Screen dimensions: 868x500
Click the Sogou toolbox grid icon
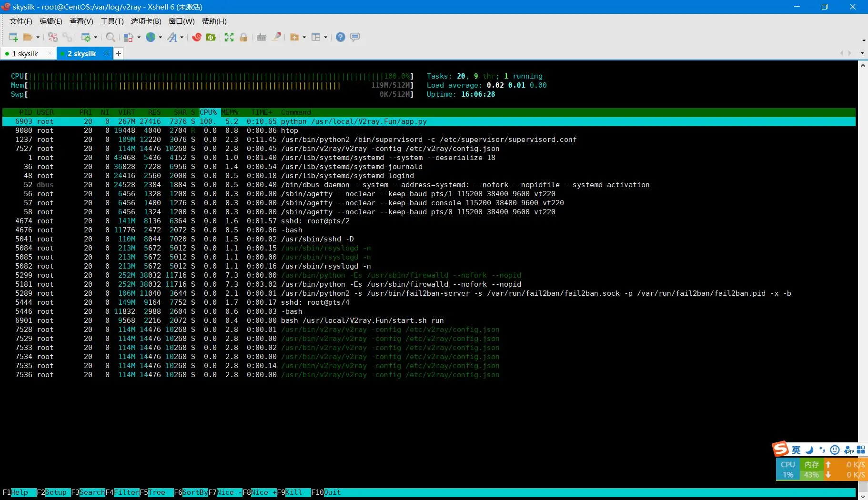pyautogui.click(x=861, y=450)
